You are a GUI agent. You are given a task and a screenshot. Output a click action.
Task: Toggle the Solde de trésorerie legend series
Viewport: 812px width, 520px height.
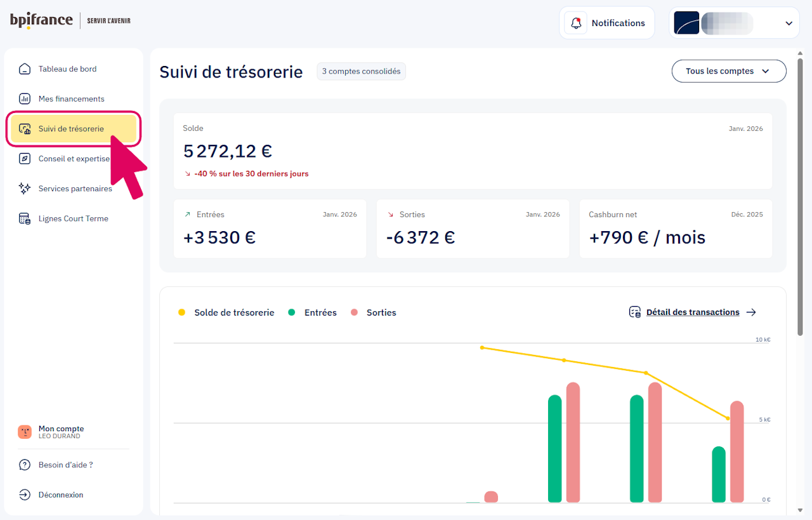coord(227,312)
